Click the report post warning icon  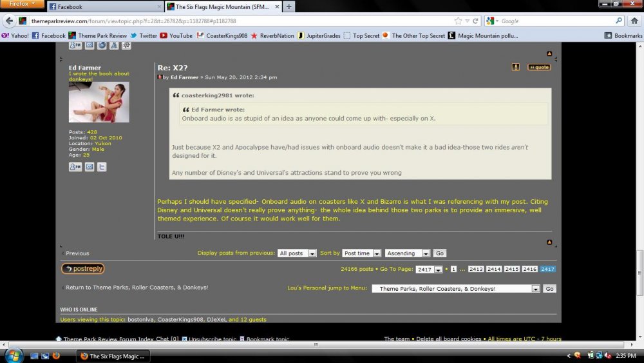(x=516, y=67)
